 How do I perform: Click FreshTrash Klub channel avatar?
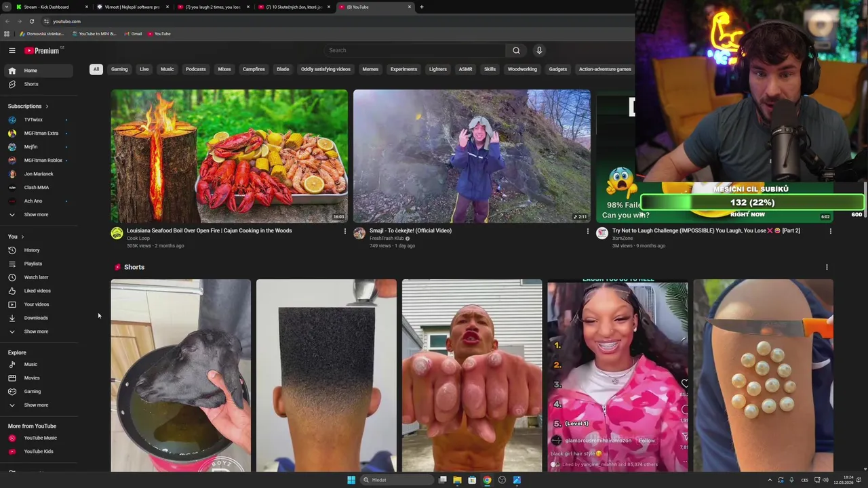pyautogui.click(x=359, y=233)
